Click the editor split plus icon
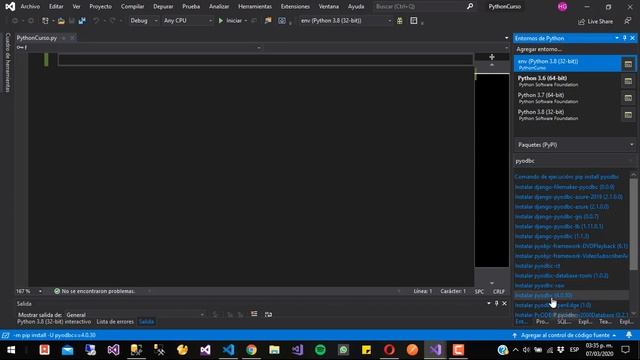The image size is (640, 360). click(x=492, y=57)
